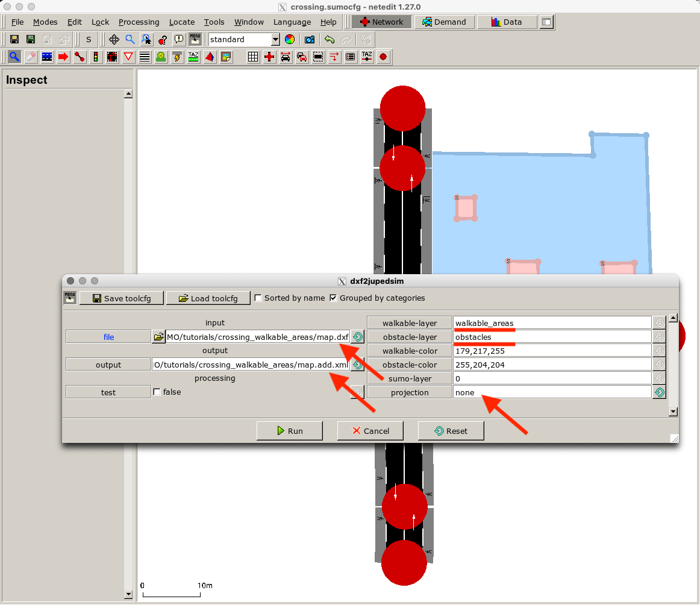Select the Create edge mode icon
The image size is (700, 605).
click(80, 57)
